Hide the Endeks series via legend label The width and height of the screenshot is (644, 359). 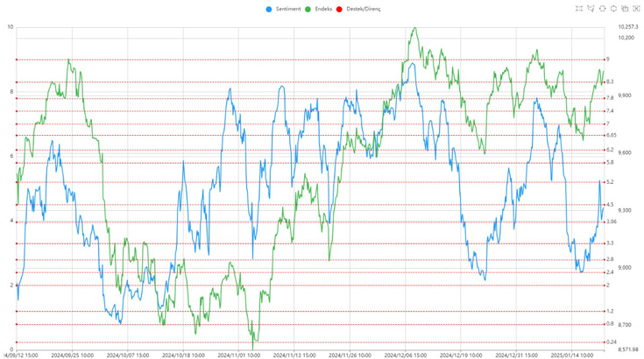322,9
